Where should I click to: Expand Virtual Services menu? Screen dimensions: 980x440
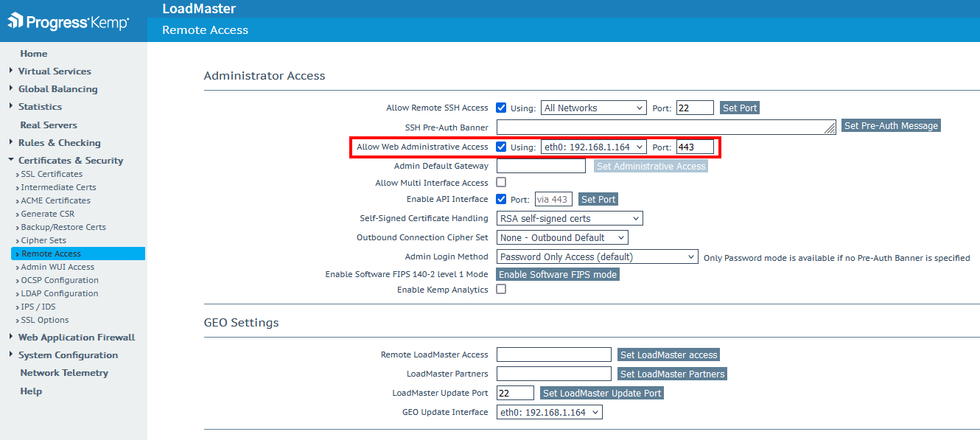coord(55,71)
